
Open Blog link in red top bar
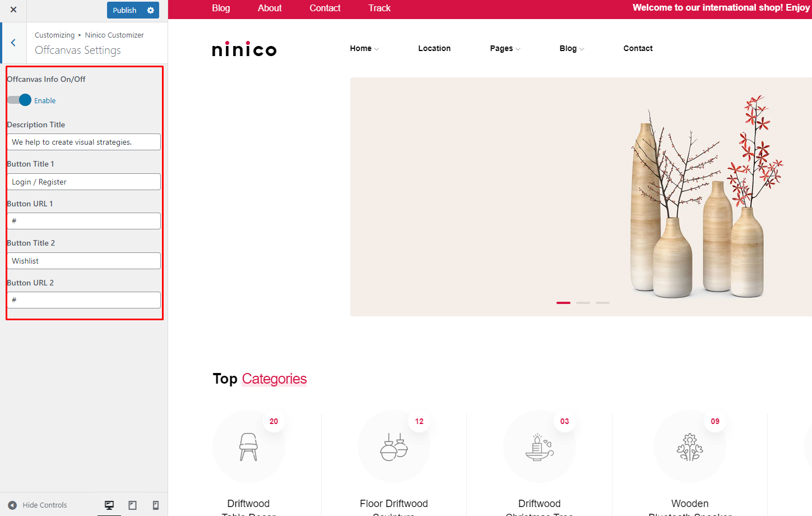[x=221, y=8]
